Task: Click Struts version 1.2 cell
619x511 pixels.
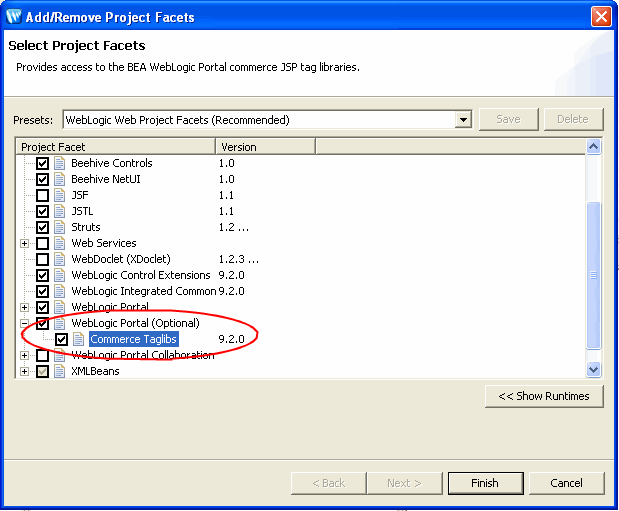Action: [x=234, y=227]
